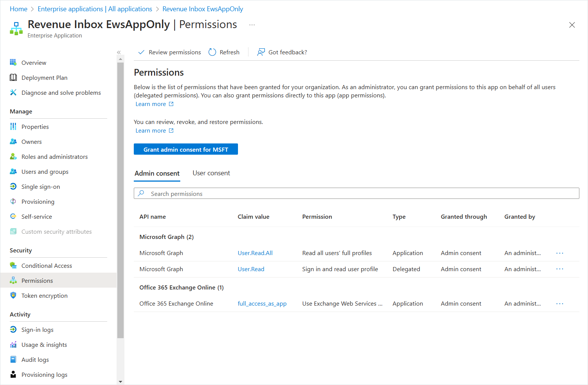
Task: Open more options for full_access_as_app row
Action: (560, 304)
